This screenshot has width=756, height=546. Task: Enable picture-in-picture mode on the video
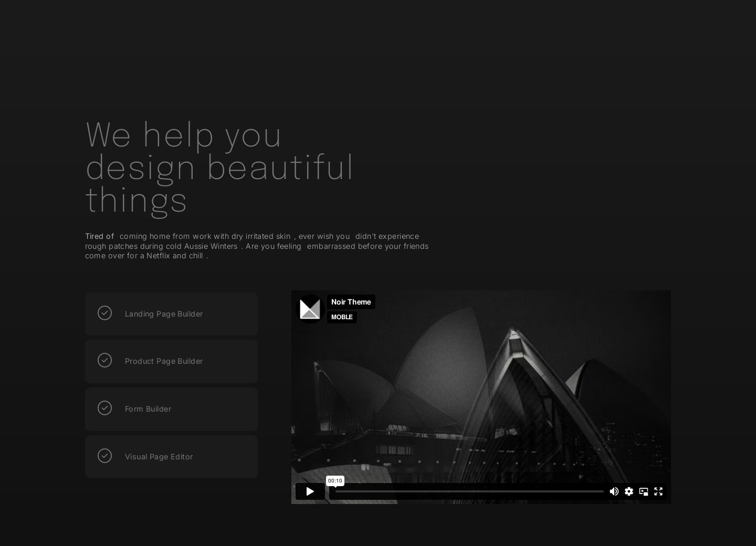(644, 491)
